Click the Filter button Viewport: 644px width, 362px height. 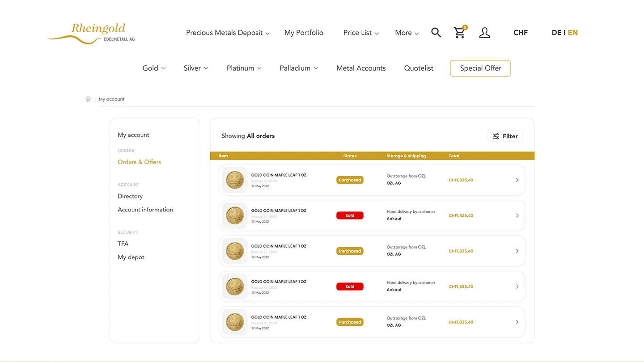[x=505, y=136]
